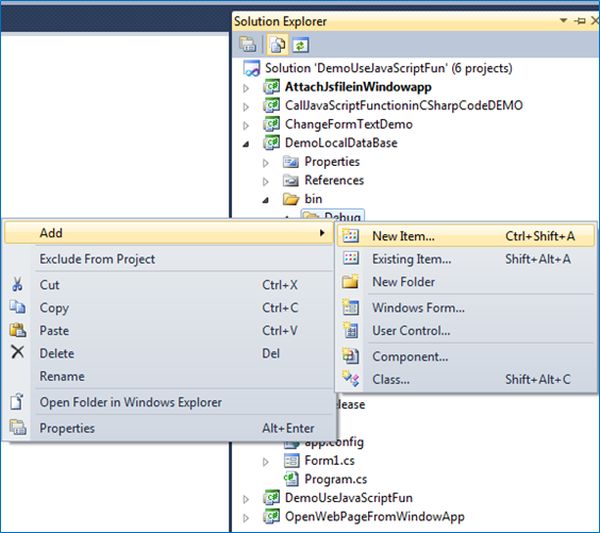Click the Class icon in submenu
600x533 pixels.
click(350, 379)
